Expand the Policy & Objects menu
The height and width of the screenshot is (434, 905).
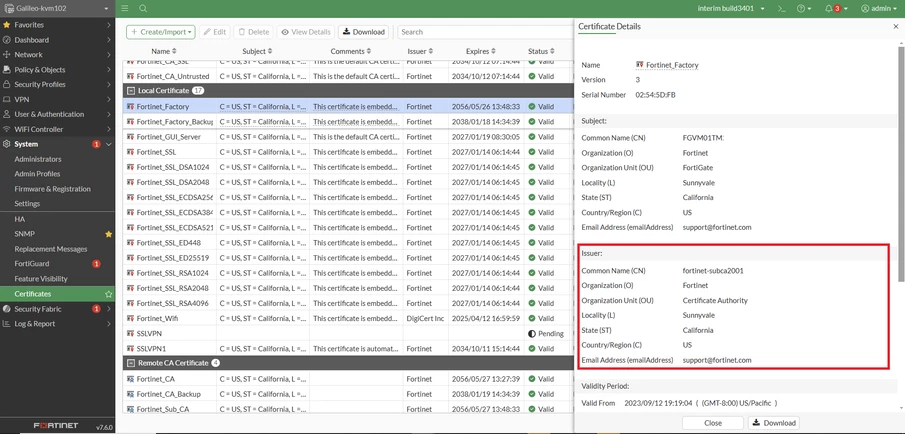[57, 70]
